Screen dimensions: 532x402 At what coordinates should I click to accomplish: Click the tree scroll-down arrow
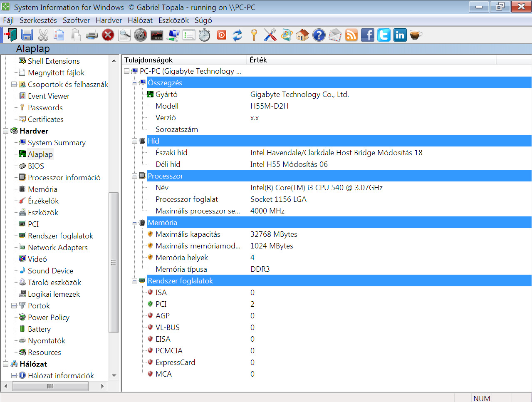pyautogui.click(x=114, y=375)
